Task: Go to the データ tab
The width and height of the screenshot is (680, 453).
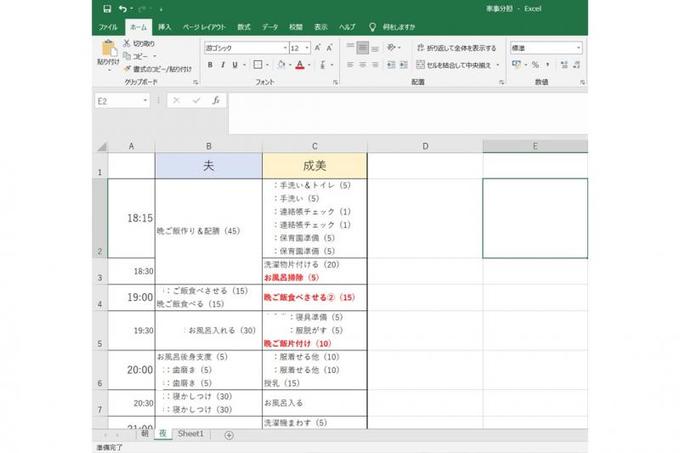Action: click(x=270, y=27)
